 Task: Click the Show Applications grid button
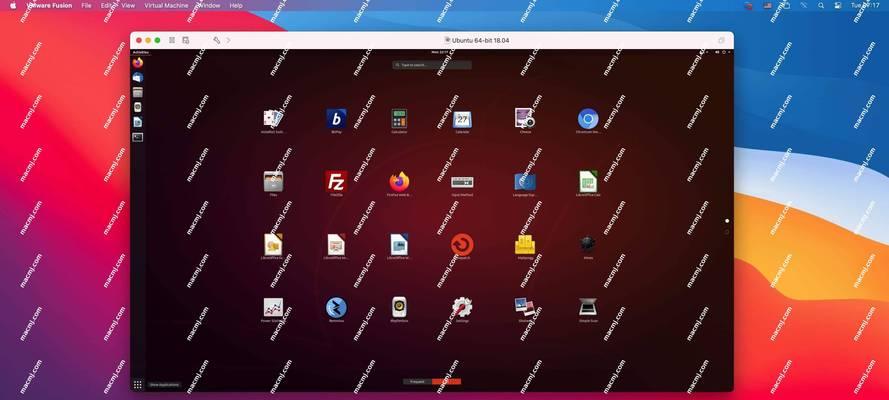point(138,384)
